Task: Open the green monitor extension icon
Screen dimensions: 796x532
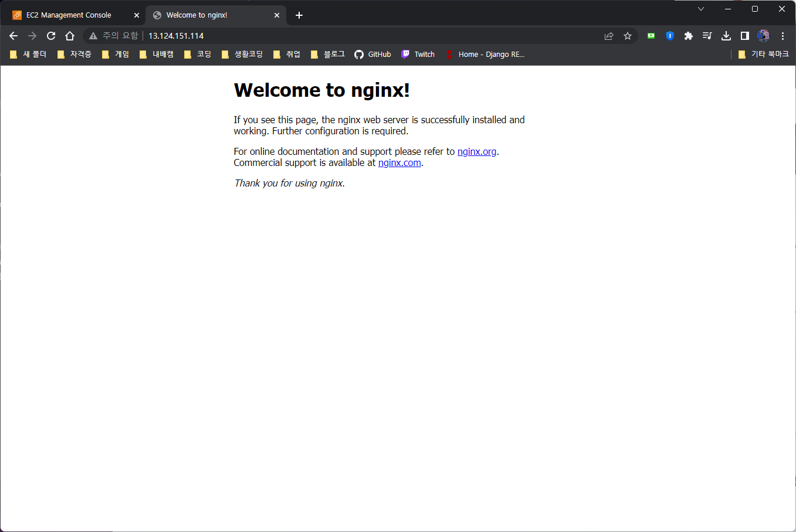Action: 651,36
